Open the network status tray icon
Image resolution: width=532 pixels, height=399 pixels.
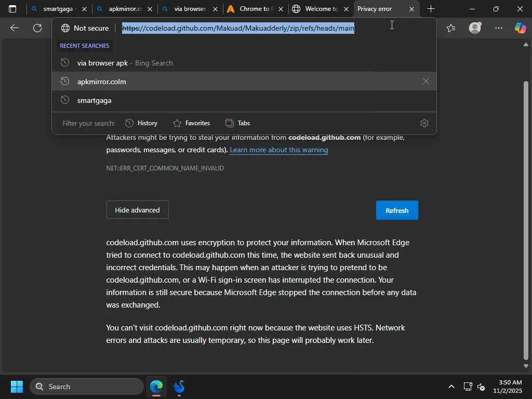468,387
